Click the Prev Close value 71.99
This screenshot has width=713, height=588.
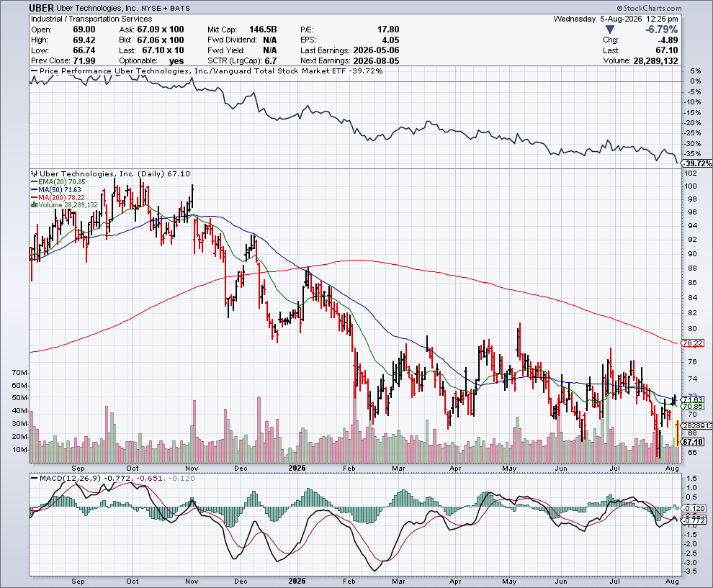pos(84,61)
